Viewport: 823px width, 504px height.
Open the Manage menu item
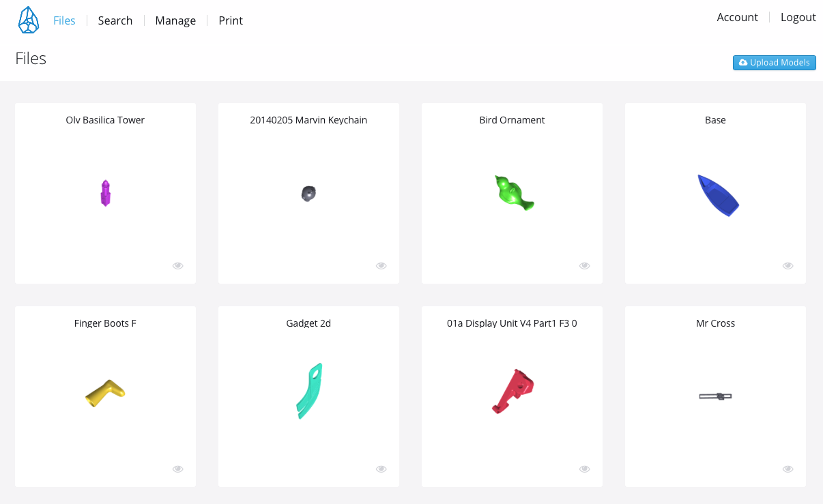coord(175,20)
